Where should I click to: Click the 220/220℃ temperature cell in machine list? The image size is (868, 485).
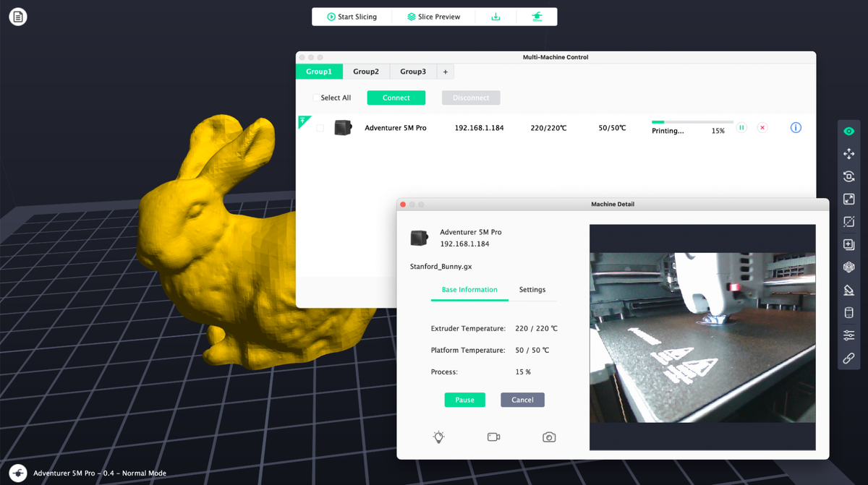tap(548, 128)
